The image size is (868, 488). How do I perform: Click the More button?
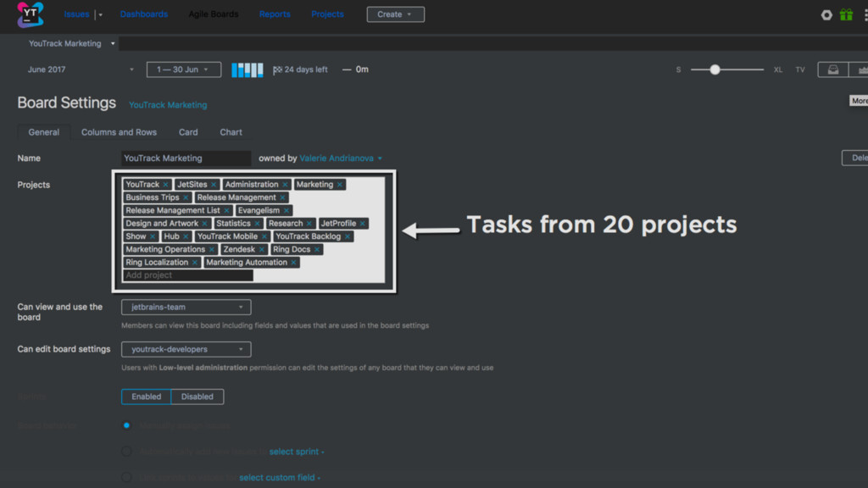[859, 101]
